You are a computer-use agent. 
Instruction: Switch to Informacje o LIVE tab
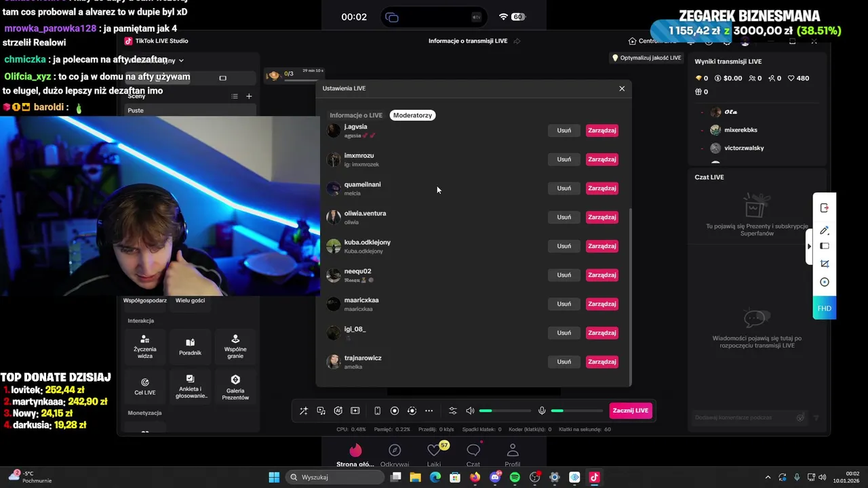[356, 115]
